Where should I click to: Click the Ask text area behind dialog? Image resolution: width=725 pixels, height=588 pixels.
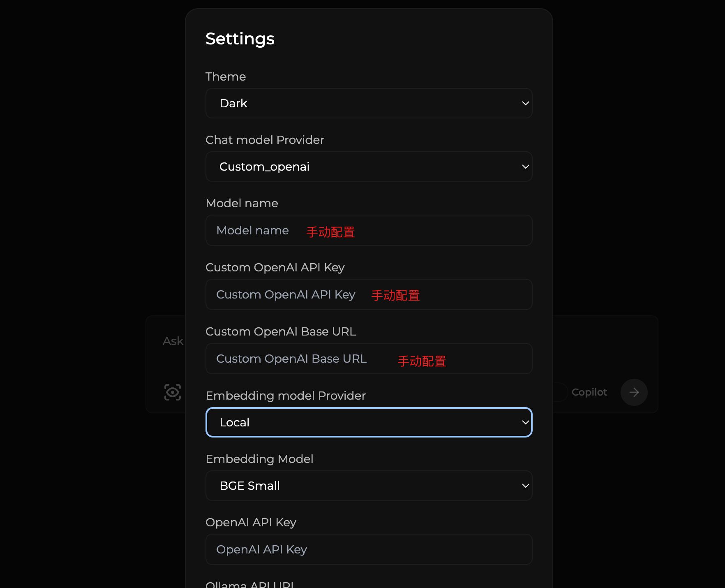click(x=173, y=341)
